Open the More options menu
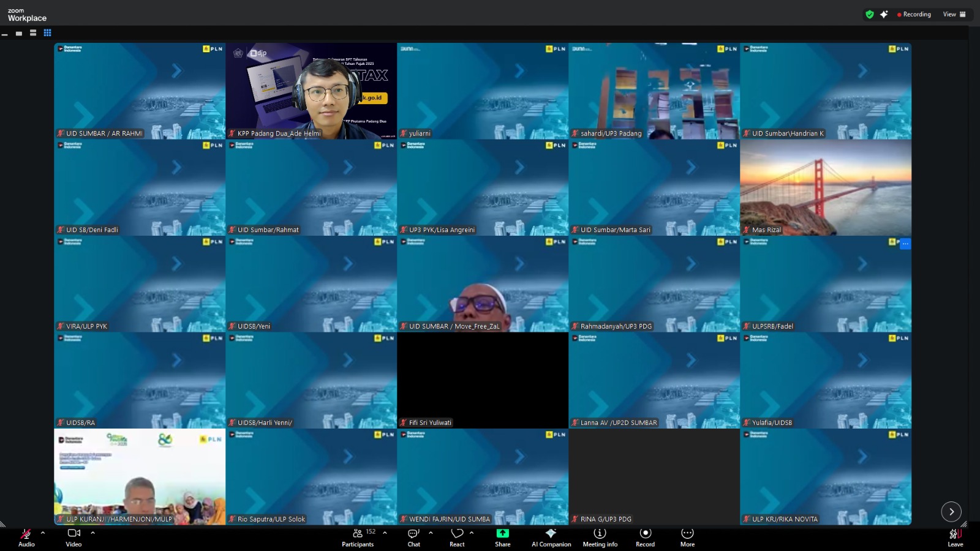 [x=687, y=536]
